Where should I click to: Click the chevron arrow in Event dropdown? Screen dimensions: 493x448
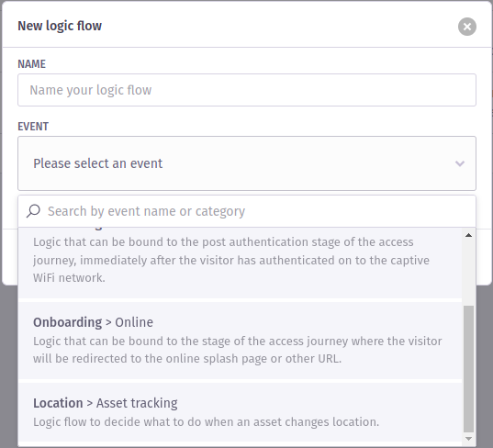pos(460,163)
